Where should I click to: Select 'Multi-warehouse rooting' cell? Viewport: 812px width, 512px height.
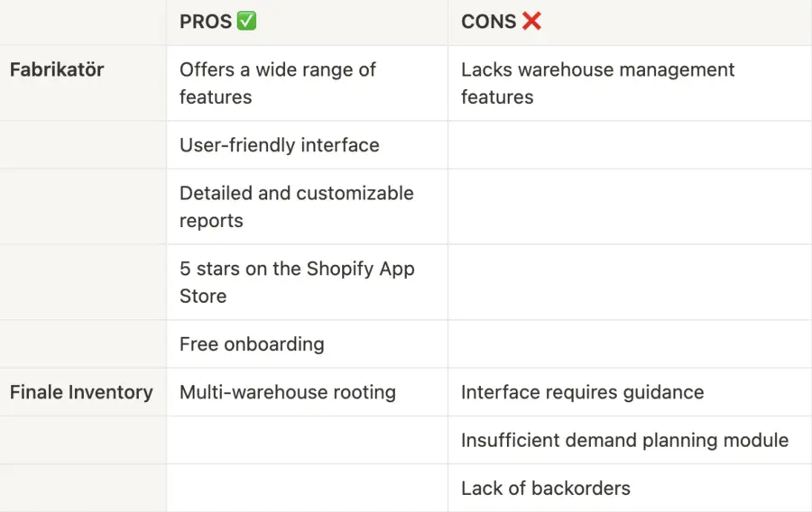(x=307, y=392)
